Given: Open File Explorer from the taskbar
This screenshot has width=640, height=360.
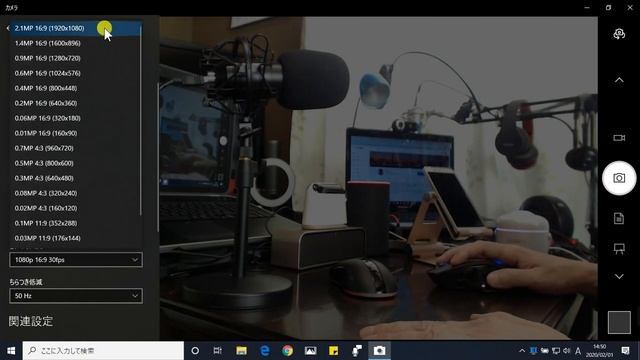Looking at the screenshot, I should coord(241,351).
